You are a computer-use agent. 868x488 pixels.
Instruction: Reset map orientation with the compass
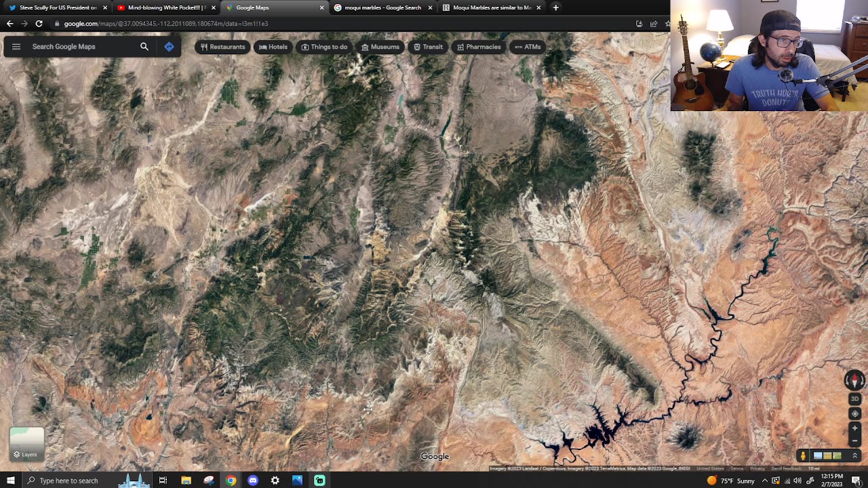[x=854, y=380]
